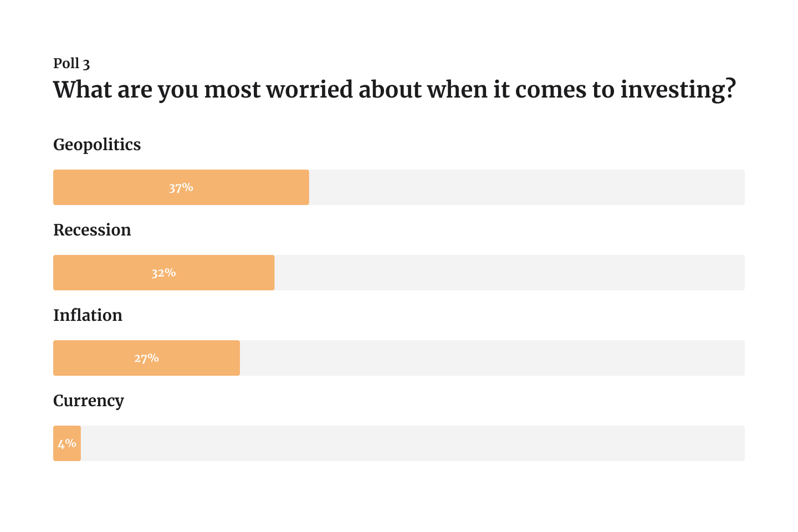Select the Currency option label
Screen dimensions: 798x532
tap(89, 401)
